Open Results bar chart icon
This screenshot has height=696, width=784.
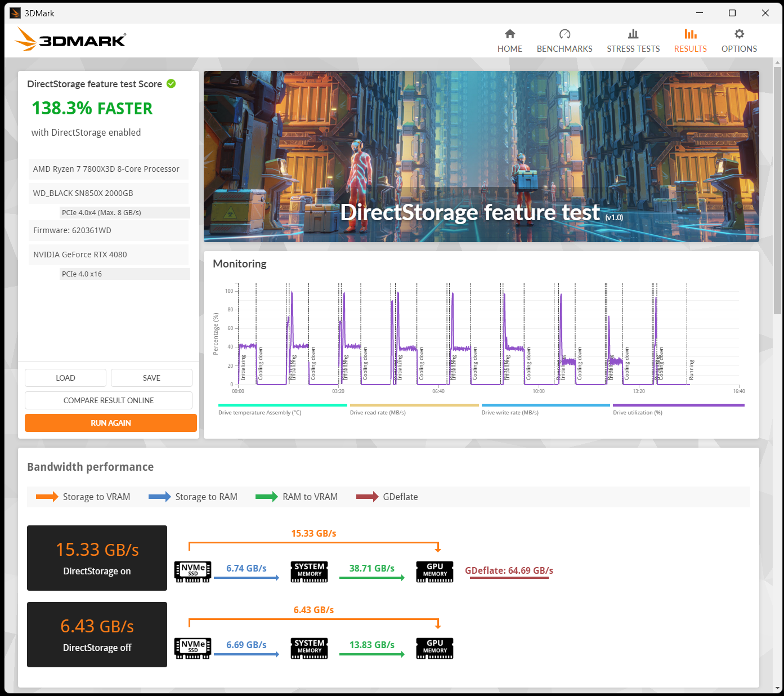[691, 34]
